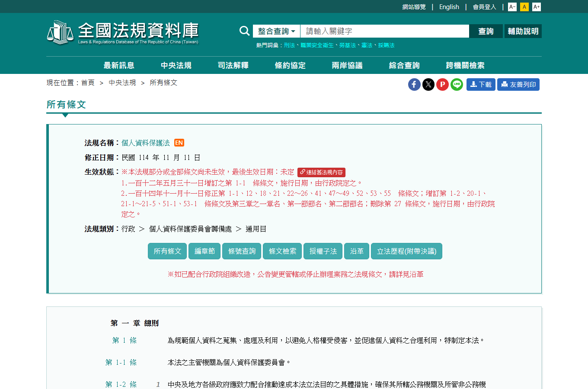Switch to the English site
This screenshot has height=389, width=588.
coord(449,7)
